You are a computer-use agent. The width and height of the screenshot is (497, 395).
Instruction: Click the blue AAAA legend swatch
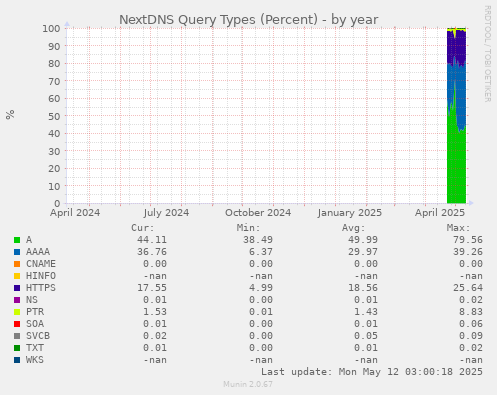click(x=17, y=252)
